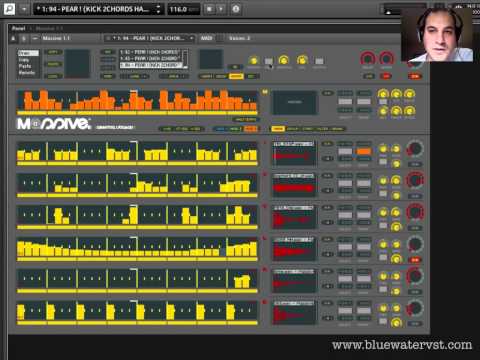The width and height of the screenshot is (480, 360).
Task: Toggle the grey square button after the first top knob
Action: pos(269,61)
